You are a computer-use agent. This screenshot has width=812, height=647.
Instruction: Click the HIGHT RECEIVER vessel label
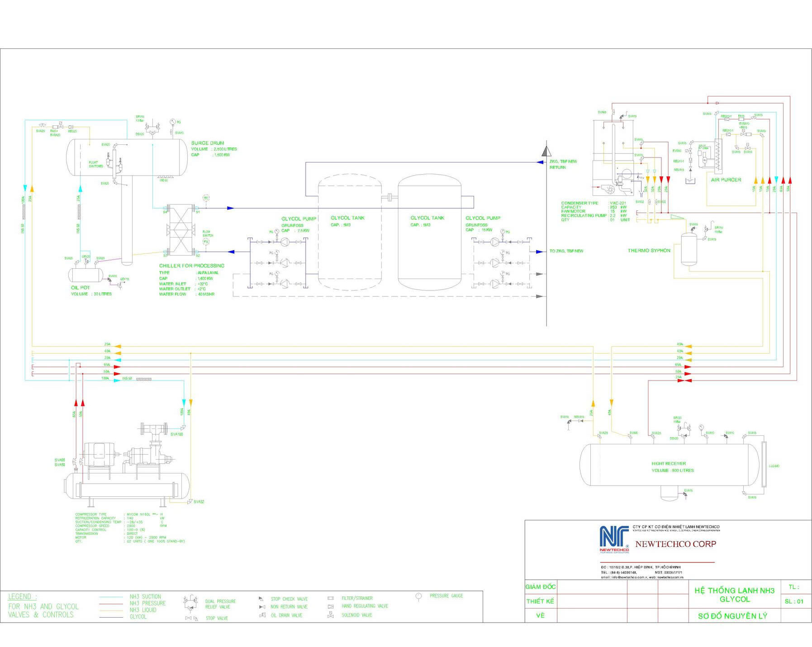[x=669, y=463]
